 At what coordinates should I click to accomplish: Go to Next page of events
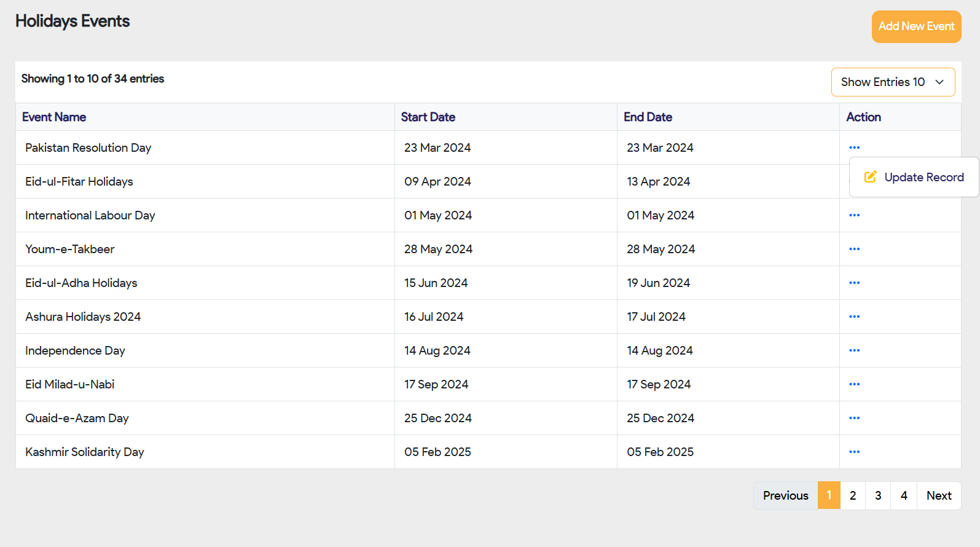tap(938, 495)
